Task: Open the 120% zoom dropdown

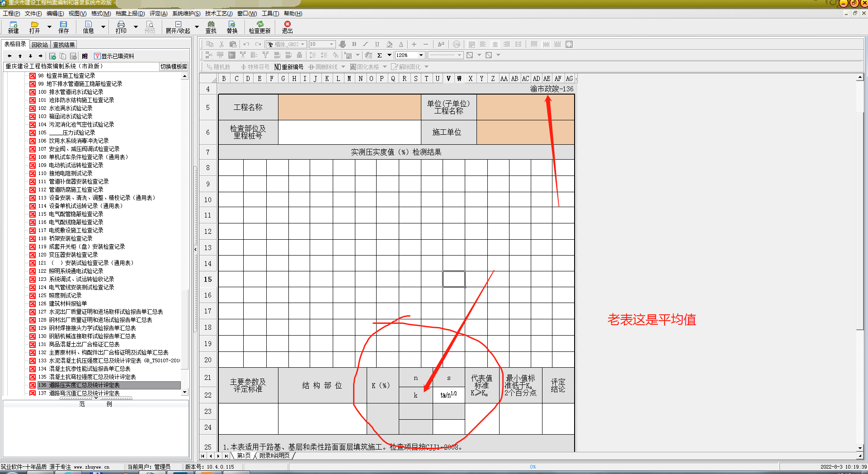Action: click(x=421, y=55)
